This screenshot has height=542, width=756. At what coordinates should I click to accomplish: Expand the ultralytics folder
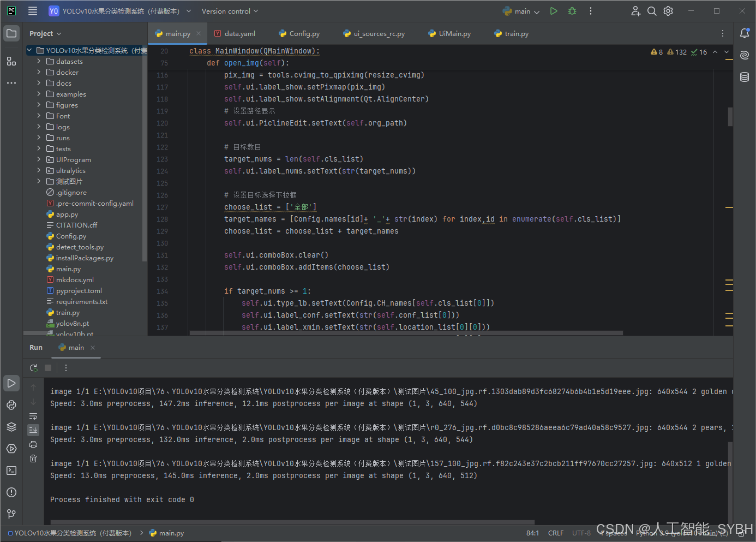coord(39,170)
